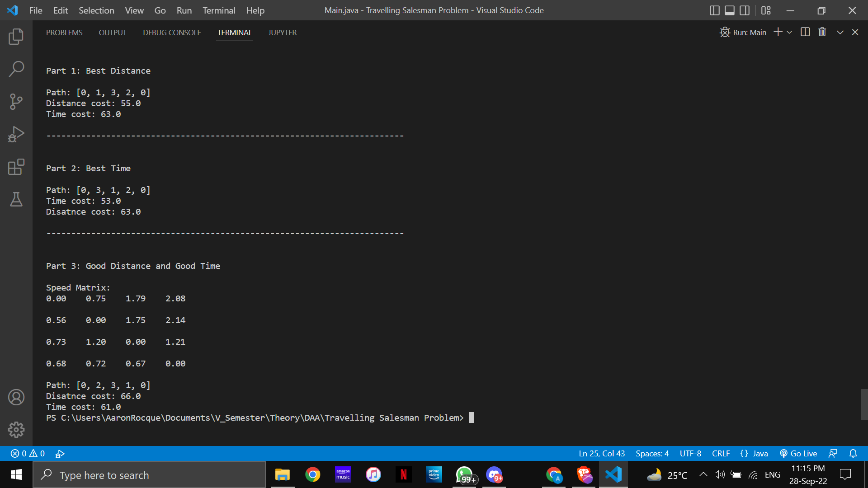The width and height of the screenshot is (868, 488).
Task: Open Source Control view
Action: click(x=16, y=102)
